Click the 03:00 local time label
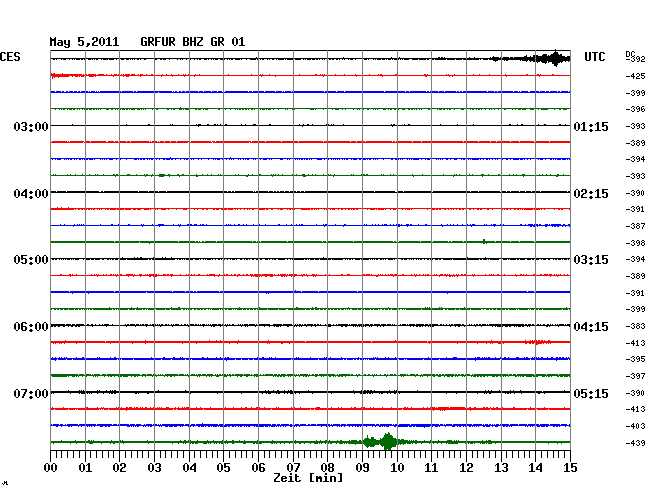 (x=31, y=126)
